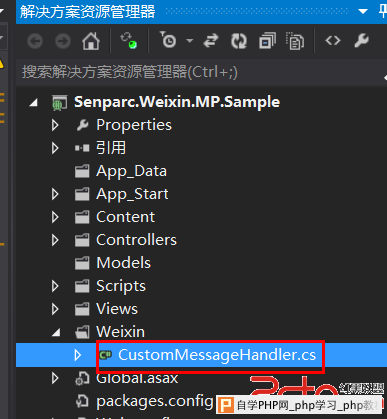
Task: Expand the App_Start folder
Action: point(55,194)
